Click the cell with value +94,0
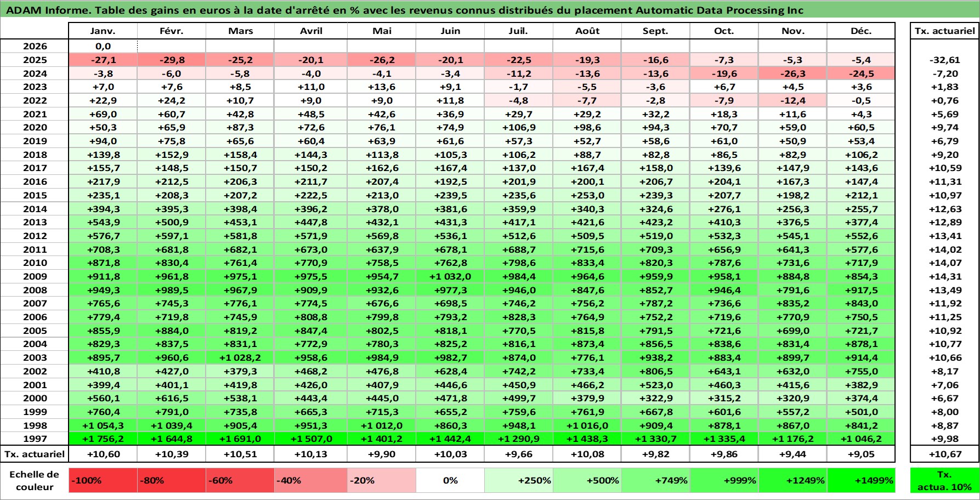 click(103, 141)
